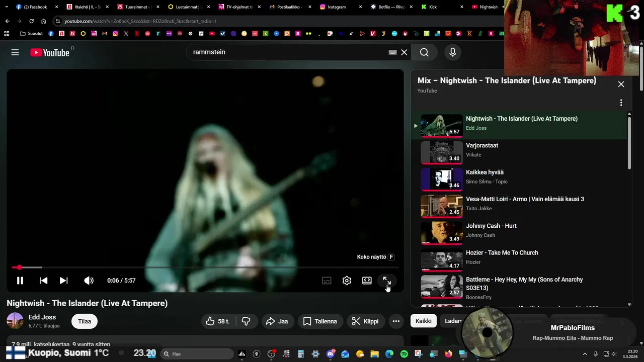This screenshot has width=644, height=362.
Task: Dislike the video with thumbs down
Action: coord(246,321)
